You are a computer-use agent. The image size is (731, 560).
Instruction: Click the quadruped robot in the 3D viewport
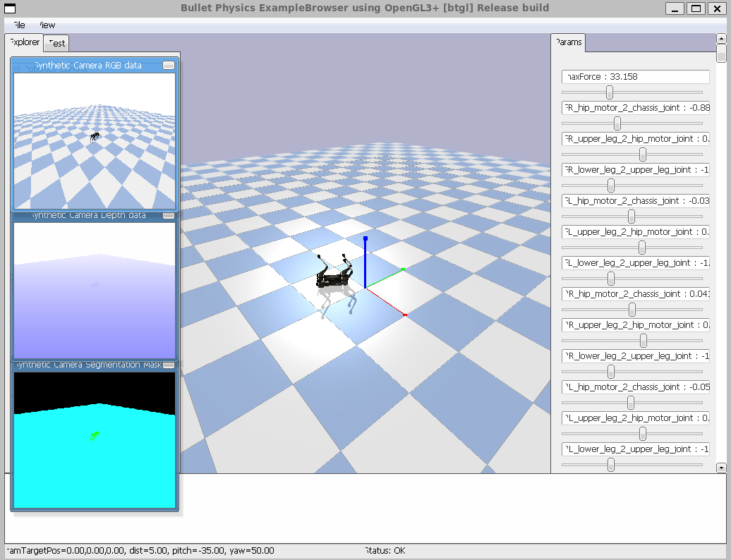[333, 278]
